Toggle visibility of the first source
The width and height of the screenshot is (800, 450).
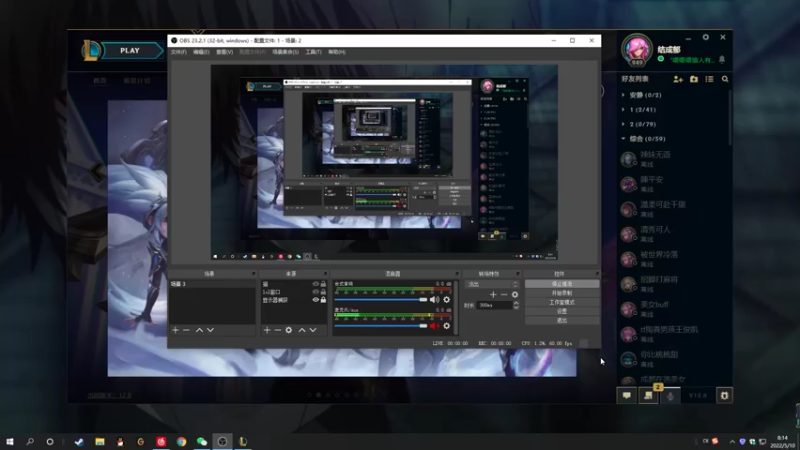point(315,284)
